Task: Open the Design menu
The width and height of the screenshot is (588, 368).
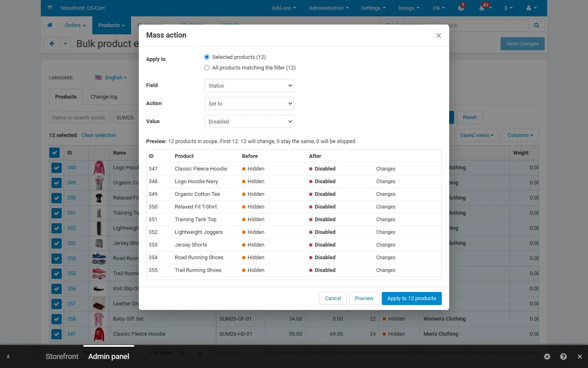Action: [x=409, y=8]
